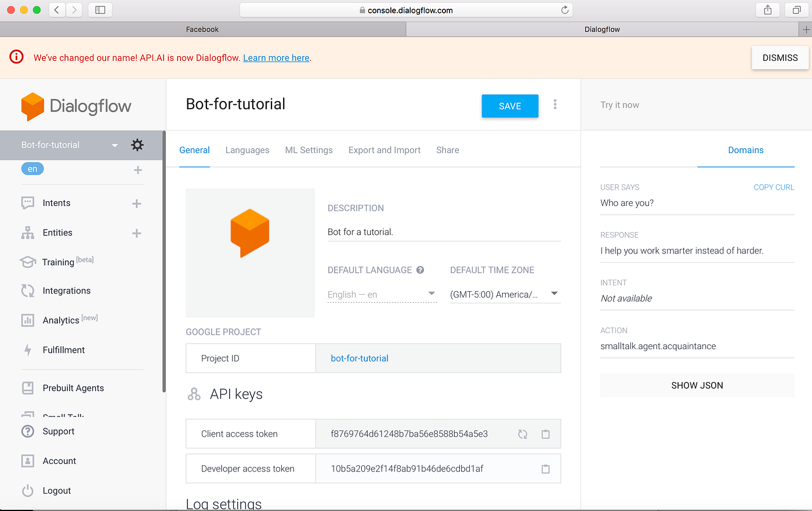812x511 pixels.
Task: Open Intents in the sidebar
Action: (x=56, y=203)
